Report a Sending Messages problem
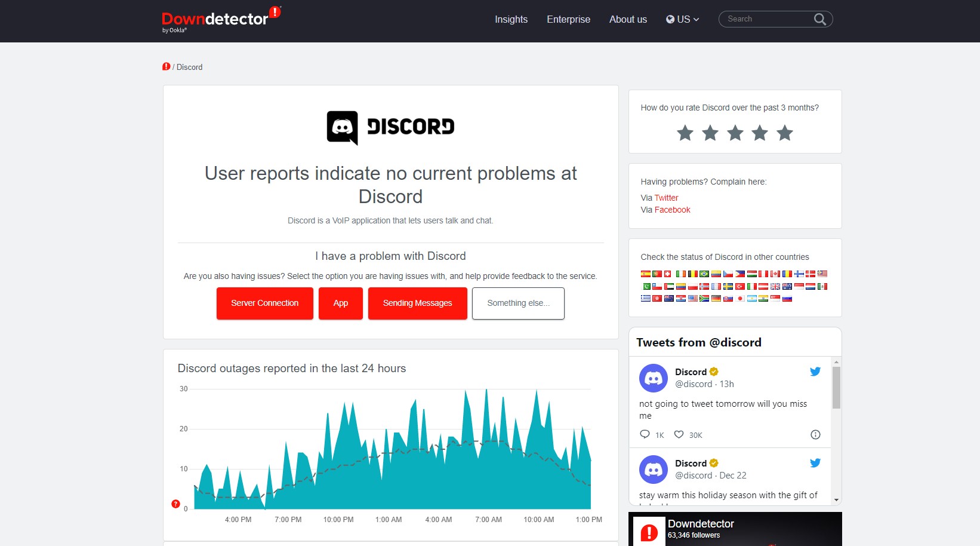 (x=418, y=303)
